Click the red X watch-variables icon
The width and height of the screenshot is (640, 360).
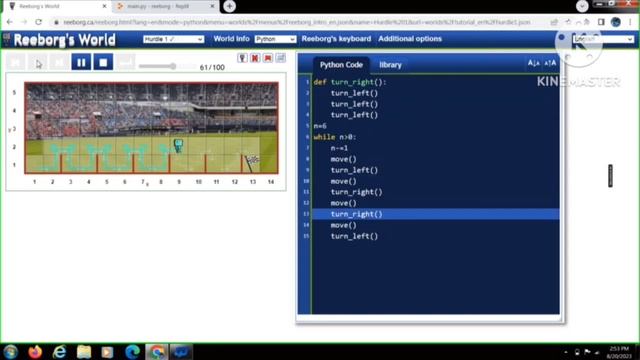[x=255, y=58]
